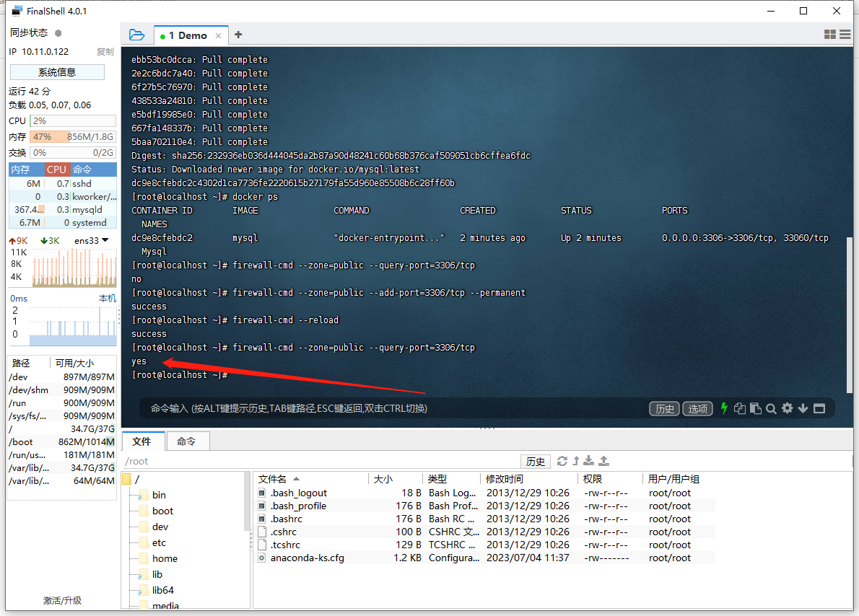Screen dimensions: 859x616
Task: Click the scroll-to-bottom down arrow icon
Action: point(803,408)
